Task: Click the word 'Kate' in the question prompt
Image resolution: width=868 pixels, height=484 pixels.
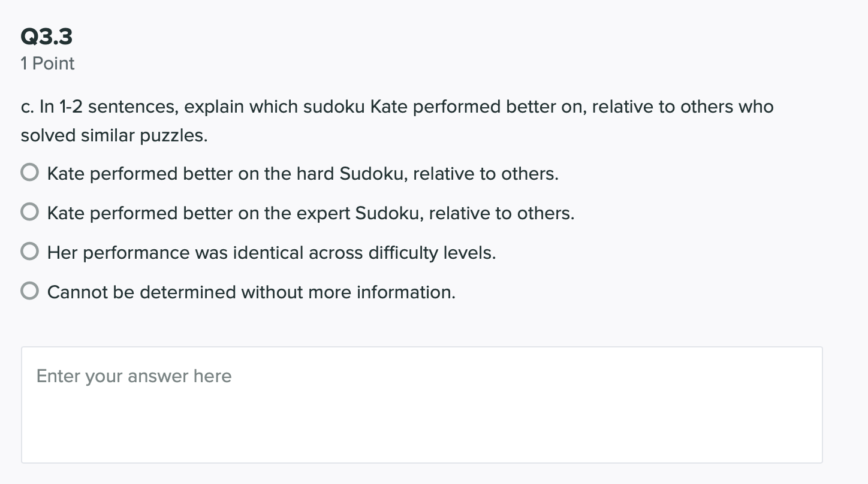Action: (388, 107)
